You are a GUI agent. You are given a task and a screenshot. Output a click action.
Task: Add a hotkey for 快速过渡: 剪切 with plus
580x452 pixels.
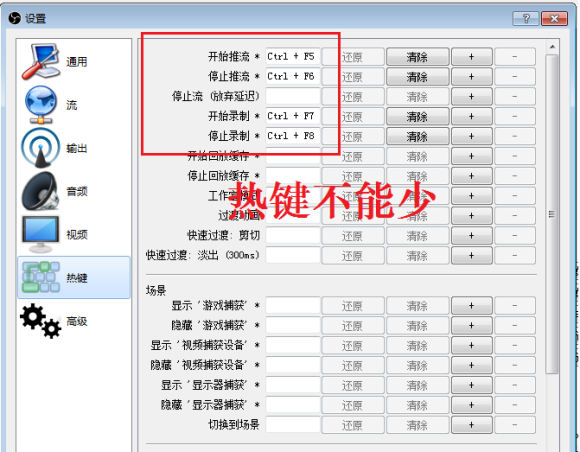click(x=472, y=236)
